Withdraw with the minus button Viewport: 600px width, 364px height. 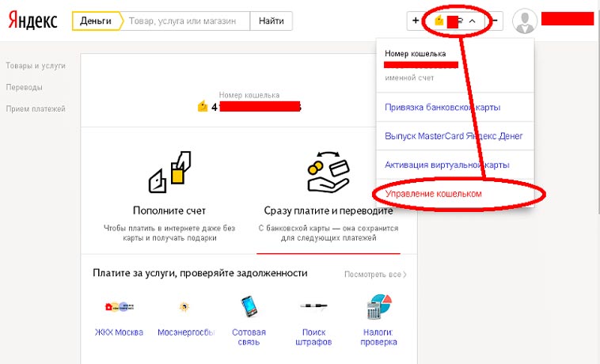[495, 21]
